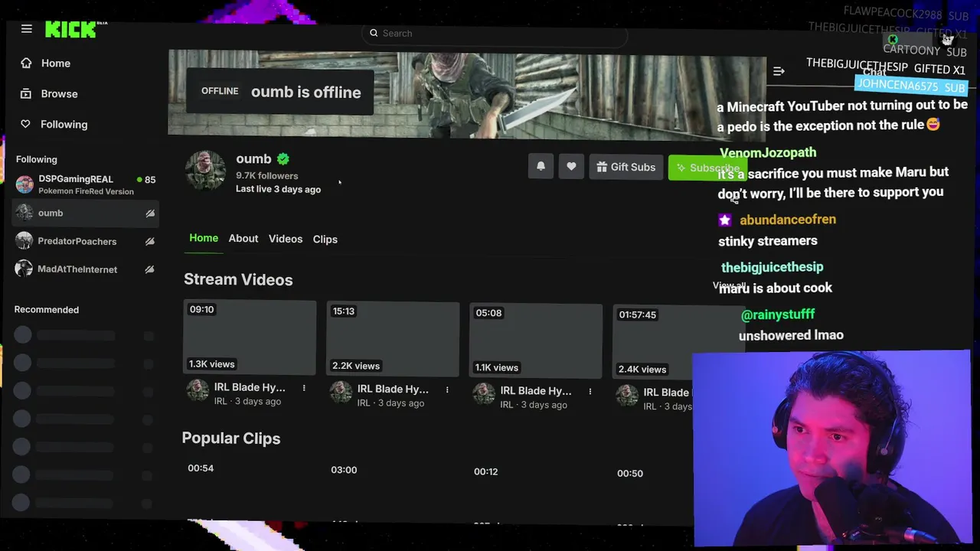This screenshot has height=551, width=980.
Task: Click Gift Subs button
Action: click(626, 167)
